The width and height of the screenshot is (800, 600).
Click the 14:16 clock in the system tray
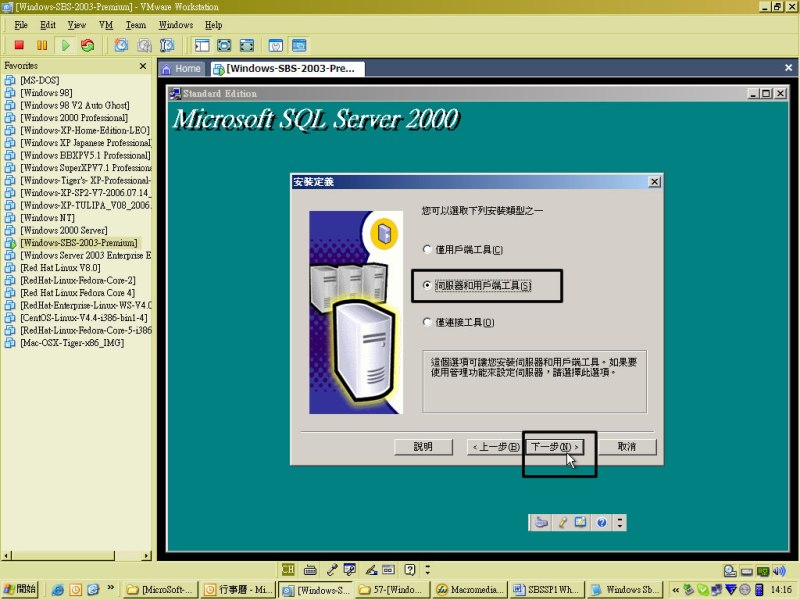coord(781,590)
